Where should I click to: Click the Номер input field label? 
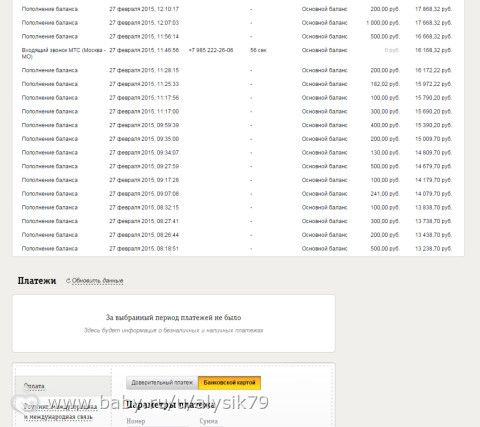tap(136, 421)
